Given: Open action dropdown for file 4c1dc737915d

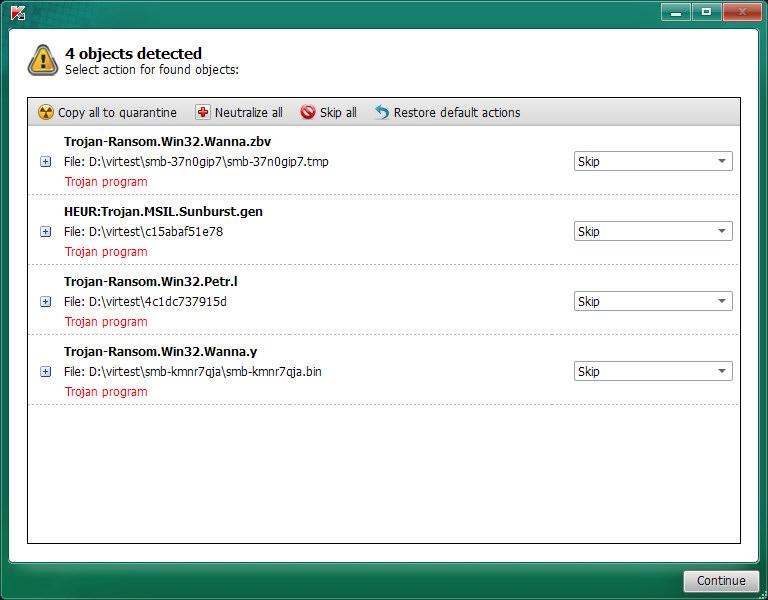Looking at the screenshot, I should click(x=653, y=301).
